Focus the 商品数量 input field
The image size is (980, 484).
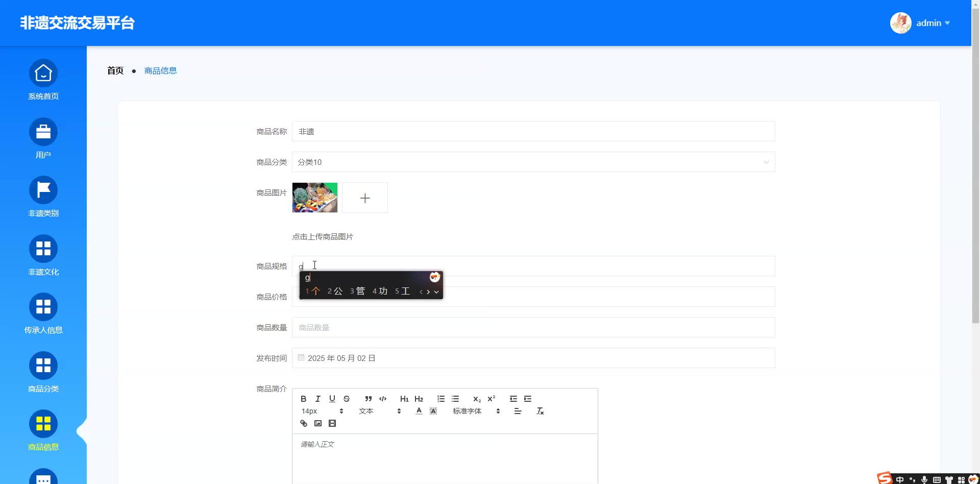(x=533, y=327)
